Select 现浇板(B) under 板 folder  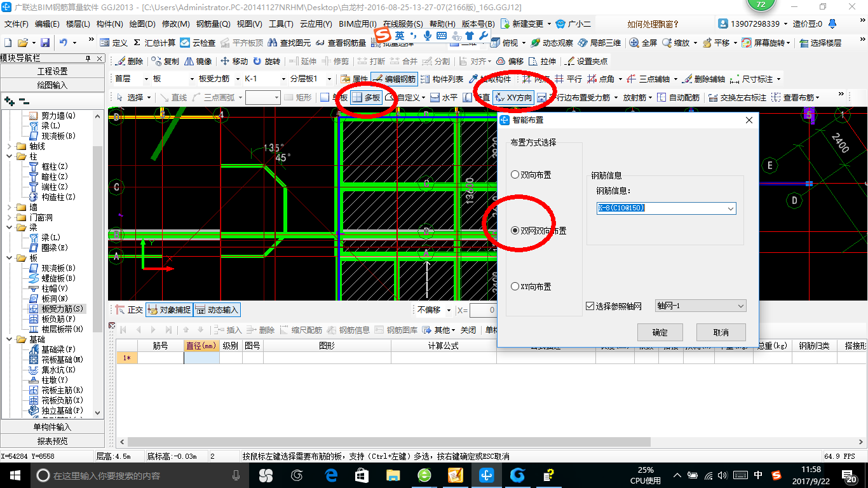(x=58, y=268)
